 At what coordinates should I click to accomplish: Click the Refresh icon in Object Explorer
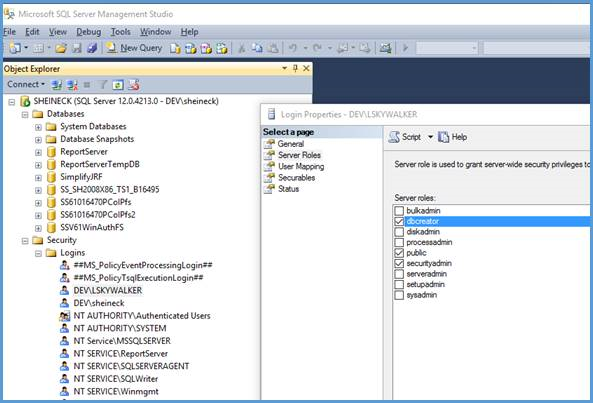tap(118, 85)
